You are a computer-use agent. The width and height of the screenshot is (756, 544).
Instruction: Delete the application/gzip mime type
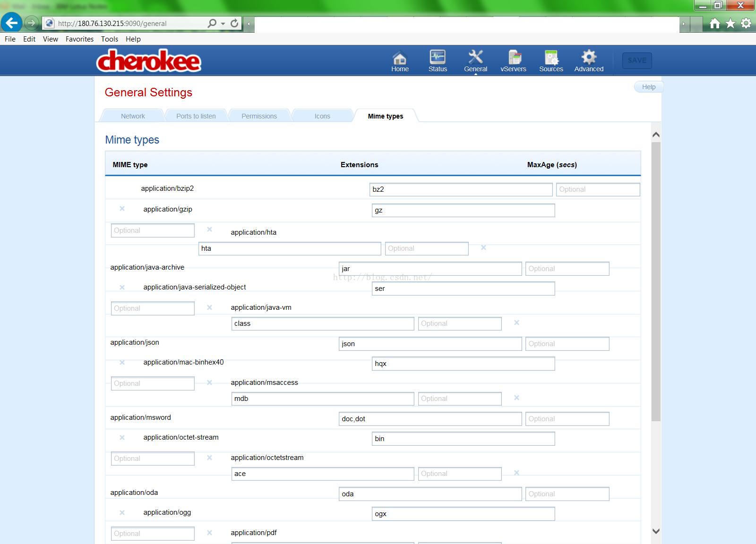point(122,209)
